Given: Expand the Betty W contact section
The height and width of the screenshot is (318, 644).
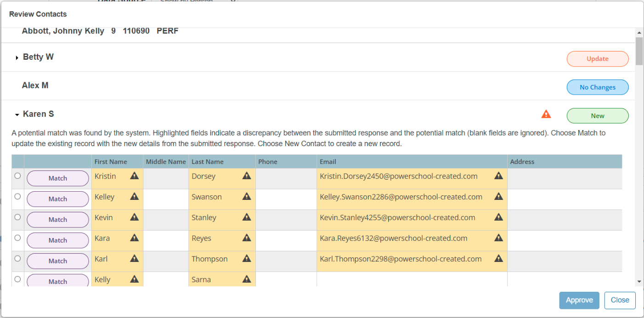Looking at the screenshot, I should pyautogui.click(x=17, y=57).
